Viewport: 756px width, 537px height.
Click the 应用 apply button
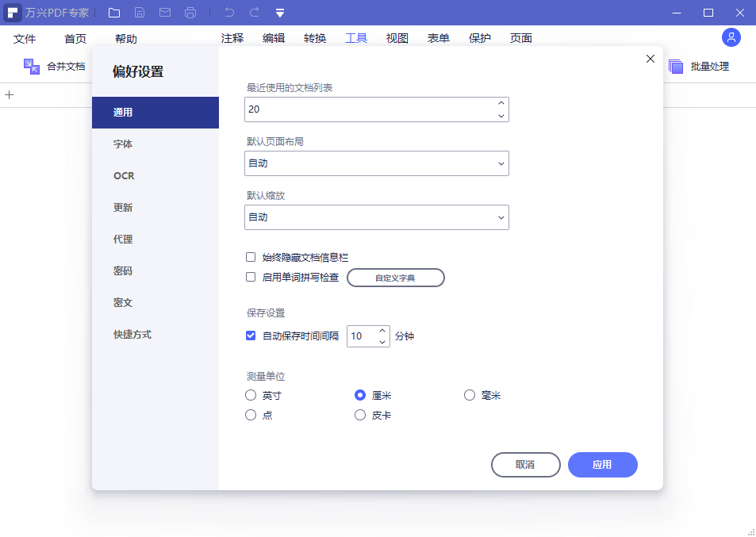(x=602, y=464)
